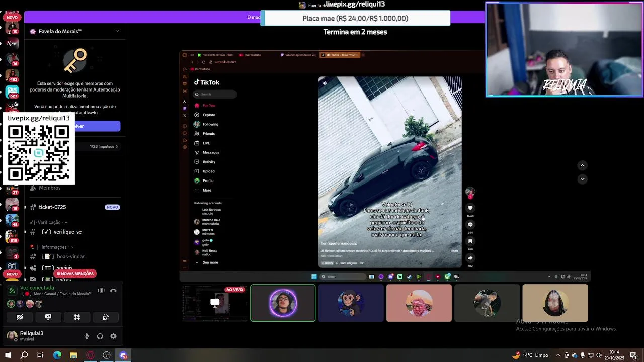The width and height of the screenshot is (644, 362).
Task: Collapse the Verificação category
Action: pyautogui.click(x=48, y=222)
